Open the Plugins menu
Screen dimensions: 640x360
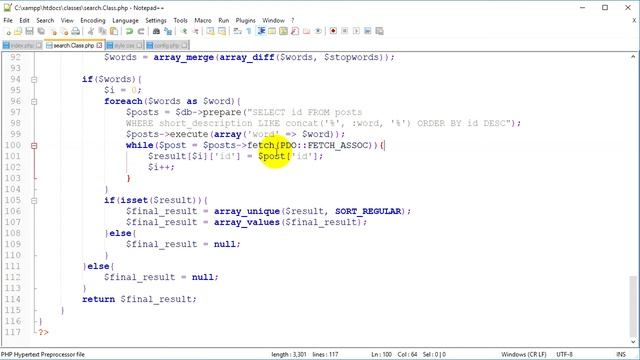[245, 20]
